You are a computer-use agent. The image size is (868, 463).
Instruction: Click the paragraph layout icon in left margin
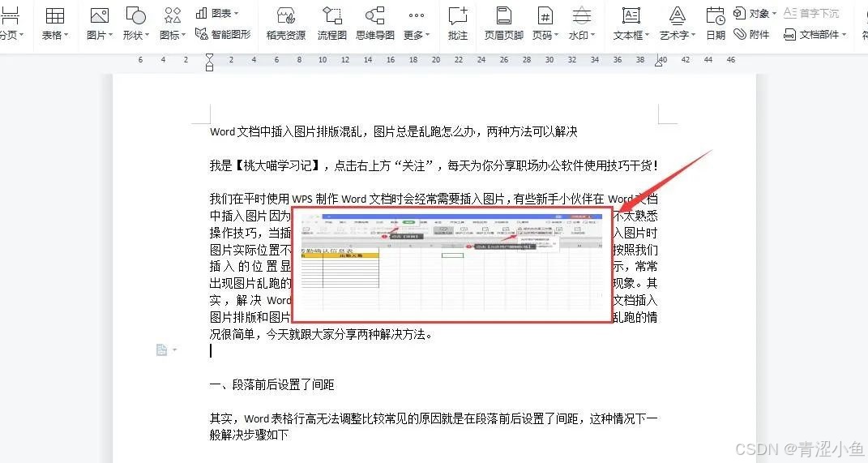click(161, 349)
